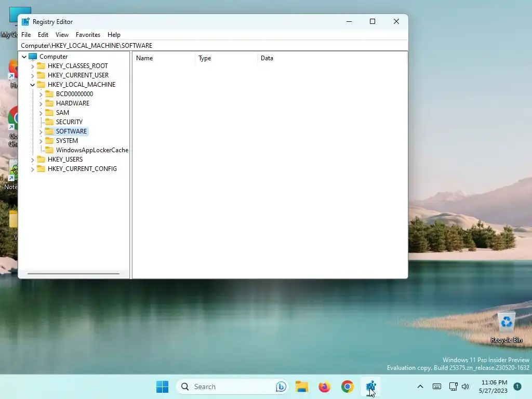Click the SECURITY folder icon
This screenshot has width=532, height=399.
(x=49, y=122)
